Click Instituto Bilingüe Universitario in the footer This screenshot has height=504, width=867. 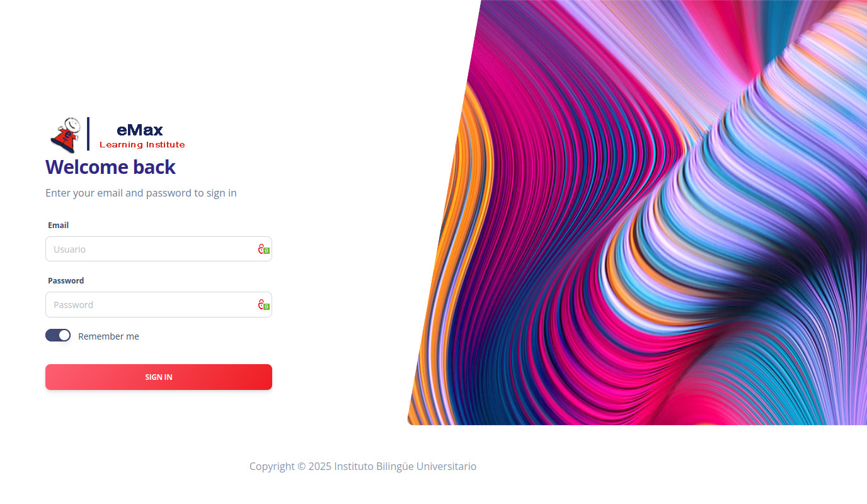pyautogui.click(x=405, y=466)
